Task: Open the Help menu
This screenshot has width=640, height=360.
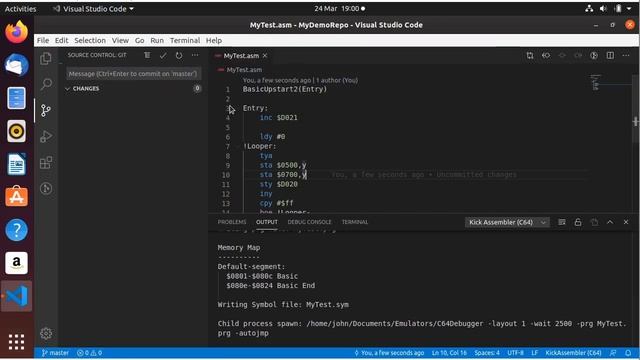Action: (x=214, y=40)
